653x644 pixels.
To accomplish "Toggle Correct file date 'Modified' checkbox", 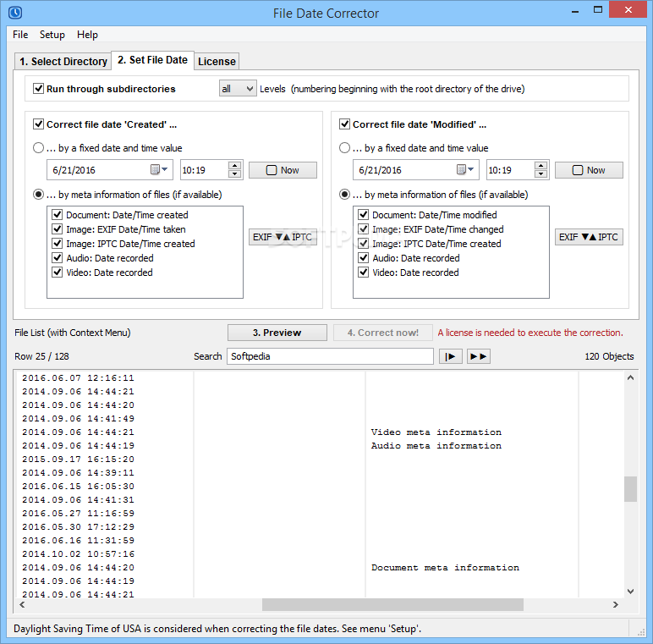I will coord(344,124).
